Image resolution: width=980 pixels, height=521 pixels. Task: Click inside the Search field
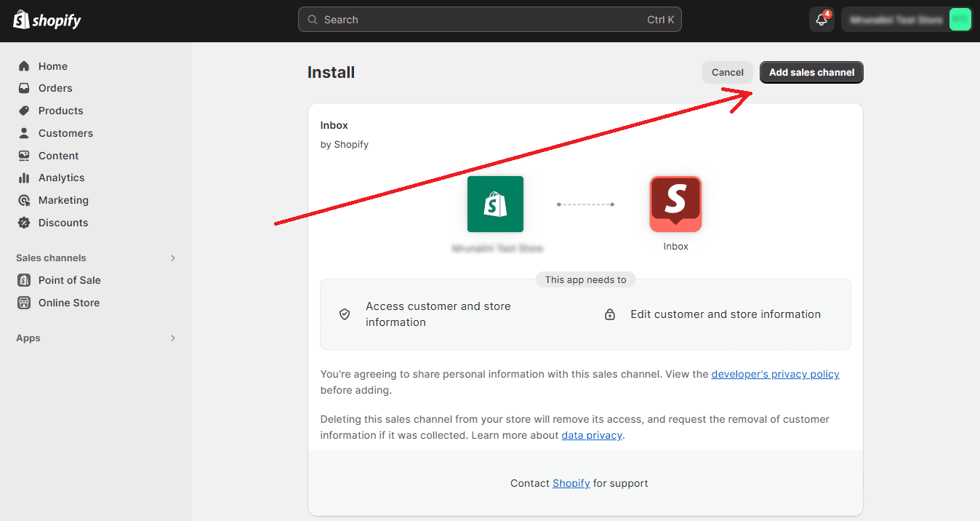(x=489, y=20)
